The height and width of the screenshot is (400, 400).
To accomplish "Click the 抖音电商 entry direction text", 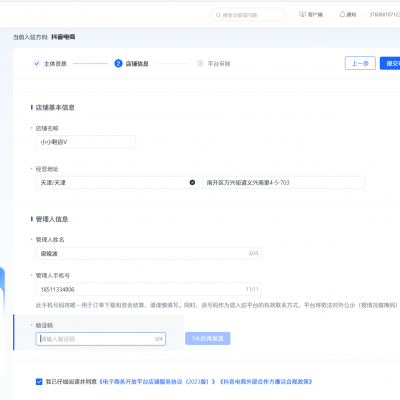I will click(63, 37).
